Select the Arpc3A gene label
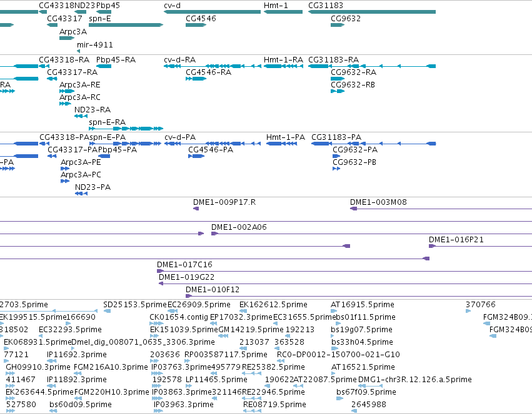The height and width of the screenshot is (414, 532). click(73, 31)
